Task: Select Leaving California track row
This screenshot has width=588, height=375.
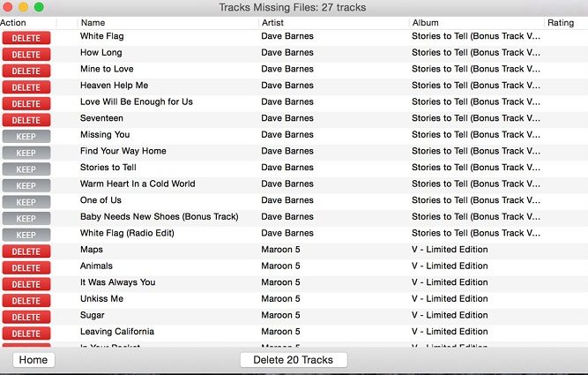Action: [x=117, y=331]
